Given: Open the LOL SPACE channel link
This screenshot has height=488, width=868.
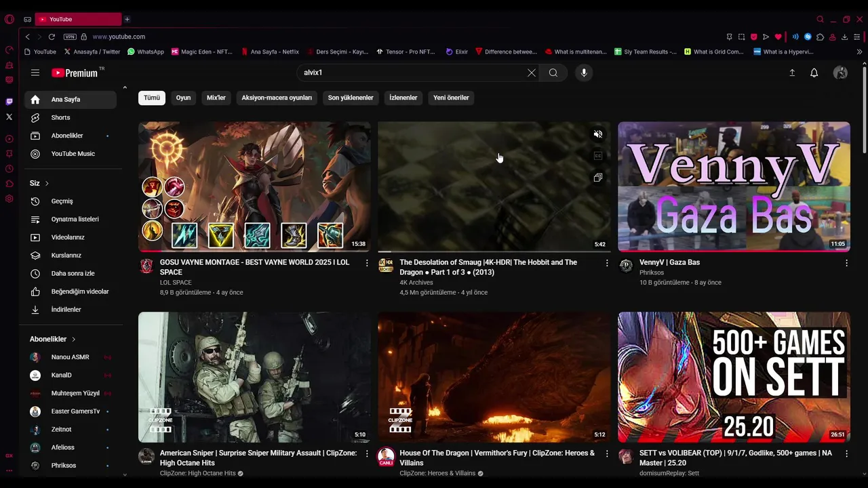Looking at the screenshot, I should pyautogui.click(x=176, y=283).
